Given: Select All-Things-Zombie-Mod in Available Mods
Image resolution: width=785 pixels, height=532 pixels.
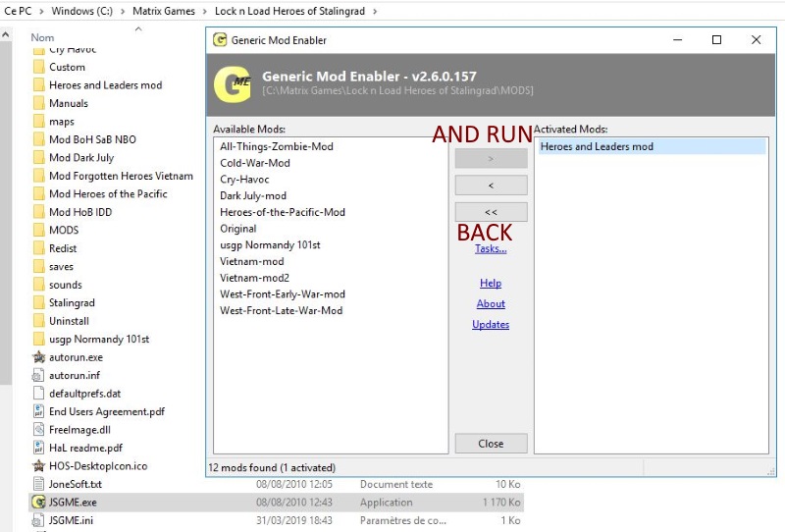Looking at the screenshot, I should 277,146.
